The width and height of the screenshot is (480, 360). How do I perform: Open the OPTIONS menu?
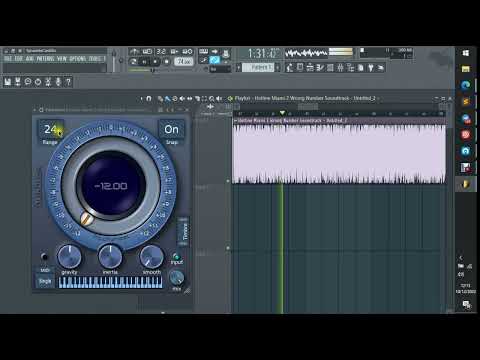click(x=78, y=59)
